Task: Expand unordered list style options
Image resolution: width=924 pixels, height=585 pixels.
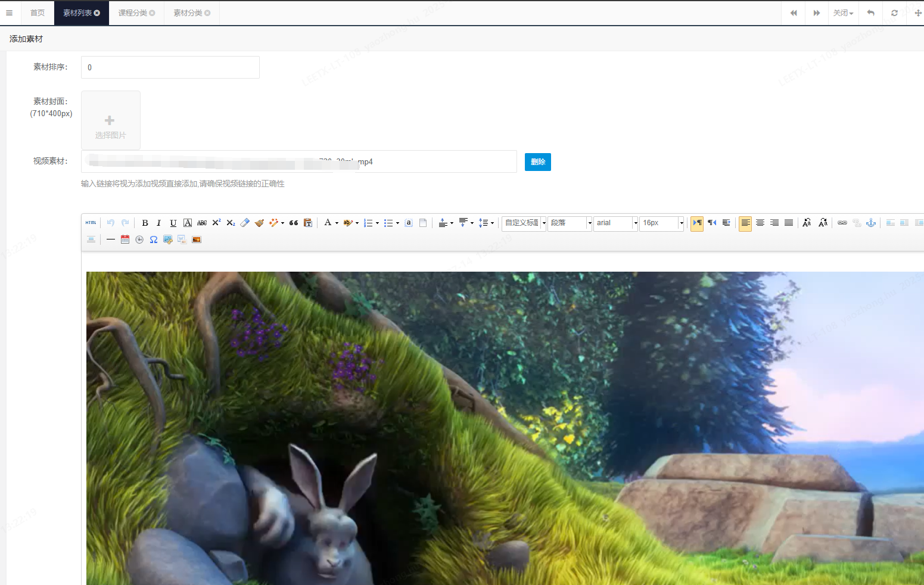Action: tap(397, 223)
